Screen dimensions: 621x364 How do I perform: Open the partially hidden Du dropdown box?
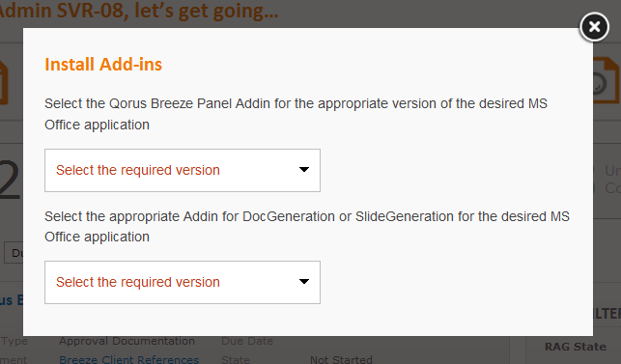(x=14, y=253)
